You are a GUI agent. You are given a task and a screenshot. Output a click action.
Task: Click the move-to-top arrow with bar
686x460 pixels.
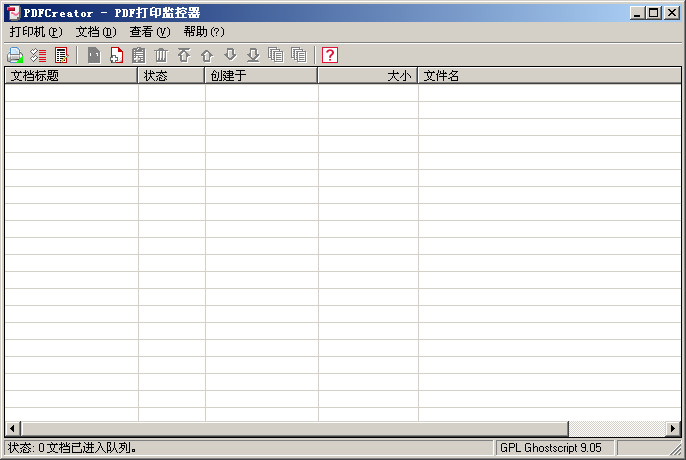pos(184,55)
